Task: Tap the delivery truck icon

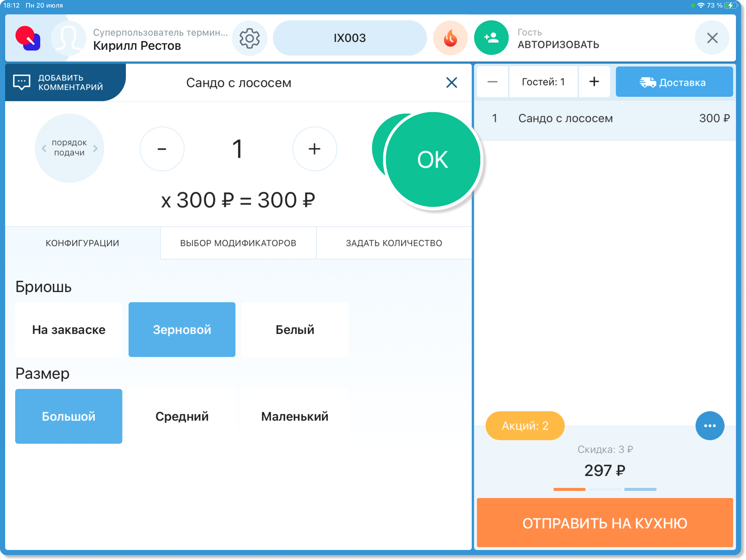Action: [x=648, y=82]
